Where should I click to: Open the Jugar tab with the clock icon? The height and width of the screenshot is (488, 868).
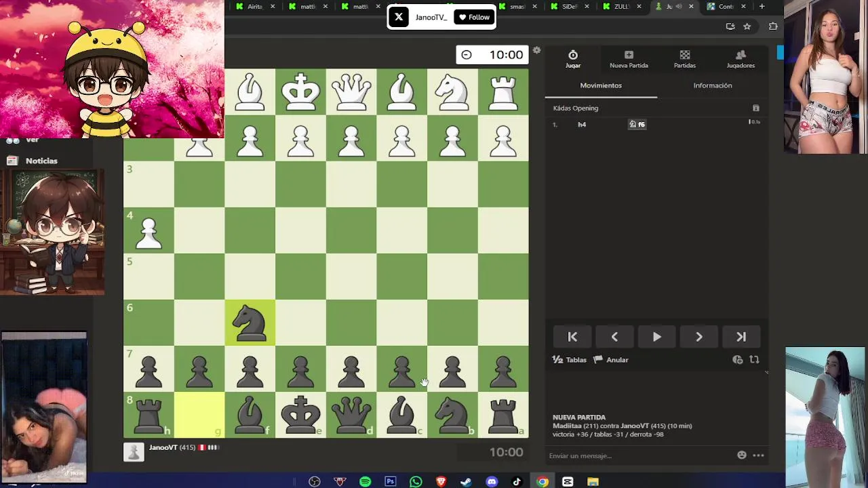(573, 59)
